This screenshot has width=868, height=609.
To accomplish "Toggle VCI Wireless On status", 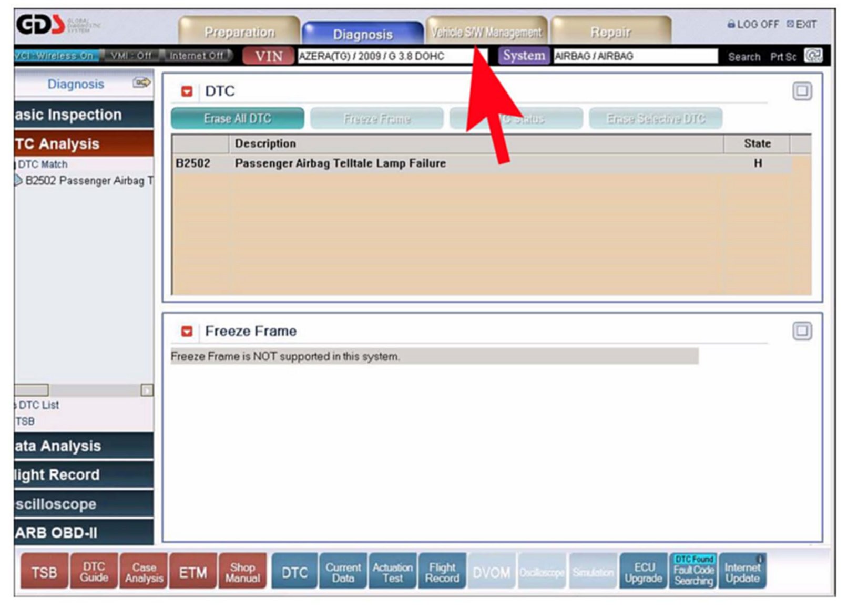I will (56, 55).
